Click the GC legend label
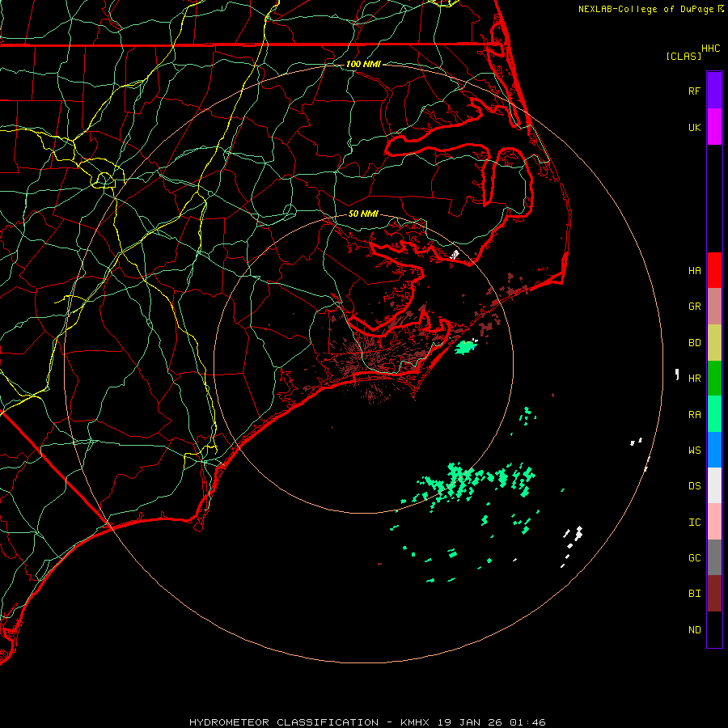 click(x=694, y=558)
